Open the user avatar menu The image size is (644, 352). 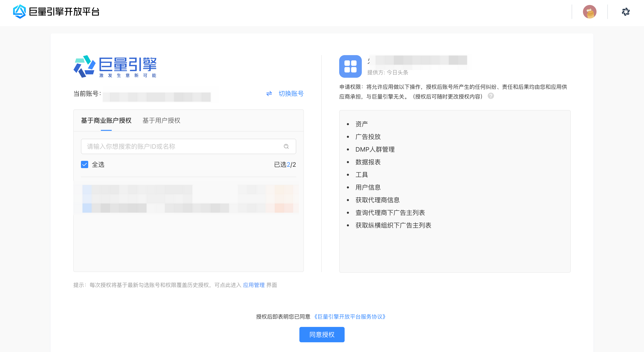point(590,12)
